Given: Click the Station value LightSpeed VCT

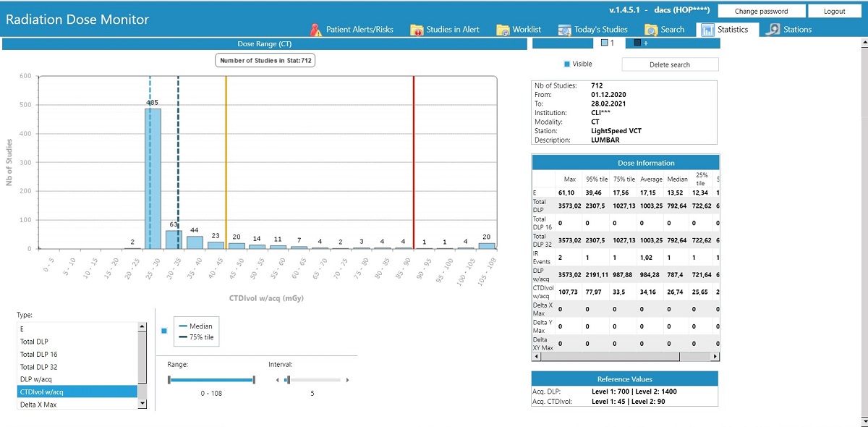Looking at the screenshot, I should [x=616, y=131].
